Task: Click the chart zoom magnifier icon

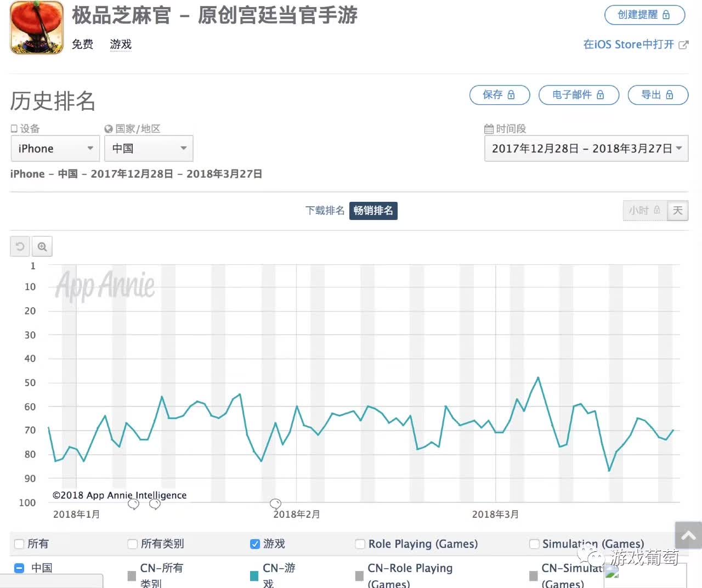Action: point(42,247)
